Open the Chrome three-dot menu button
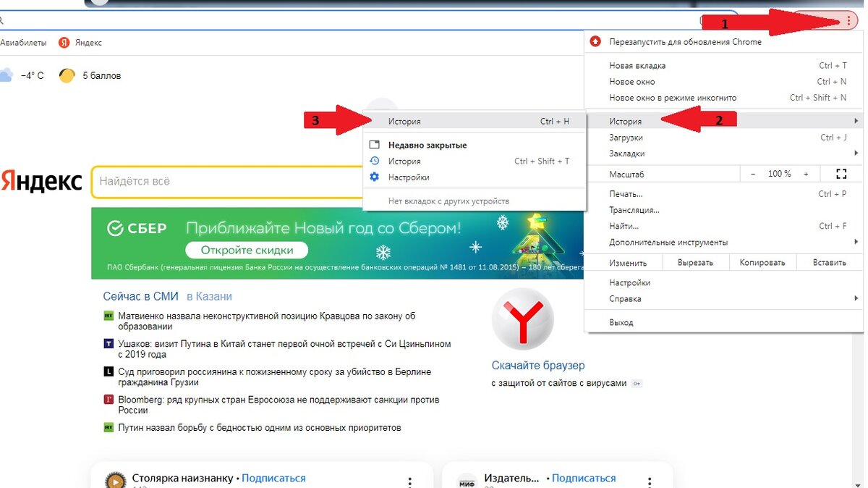Image resolution: width=868 pixels, height=488 pixels. 848,21
